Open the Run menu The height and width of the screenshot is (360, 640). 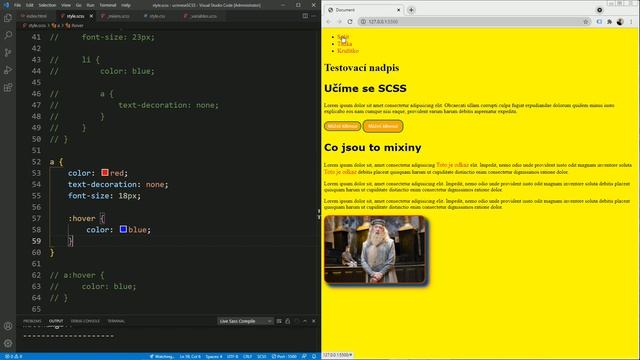(x=91, y=5)
